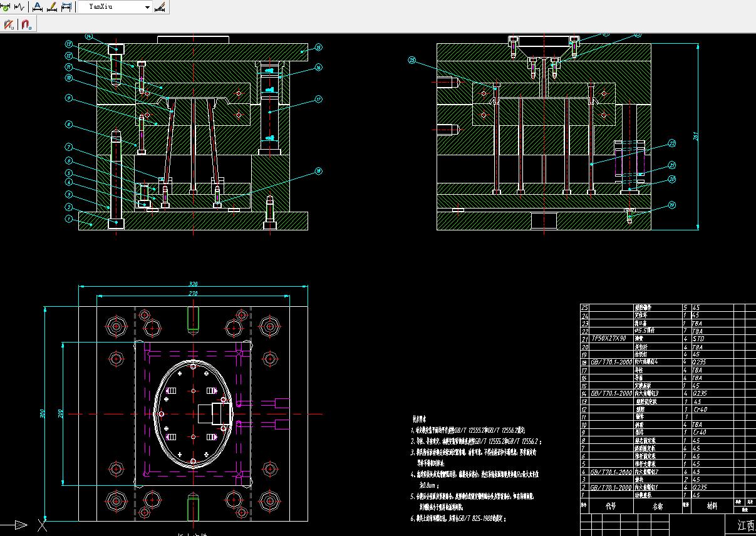Click the 270 dimension text in plan view
Screen dimensions: 756x536
192,293
